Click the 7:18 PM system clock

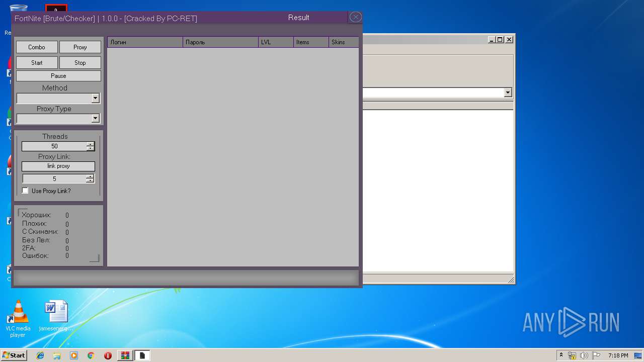click(x=618, y=355)
